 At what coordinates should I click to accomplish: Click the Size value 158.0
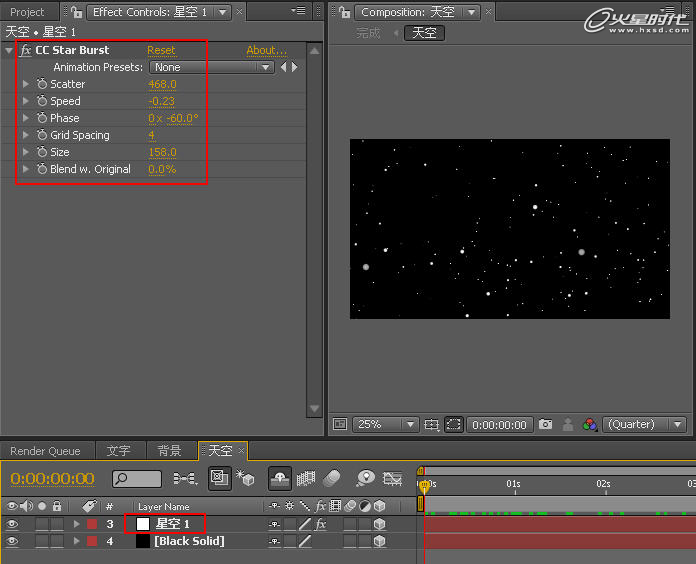click(x=162, y=152)
